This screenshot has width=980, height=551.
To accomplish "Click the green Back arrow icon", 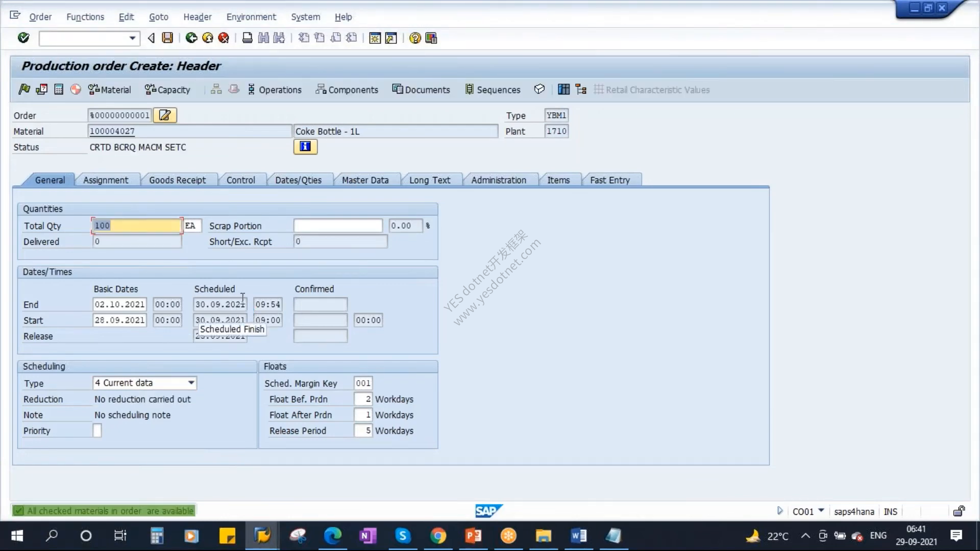I will click(x=191, y=38).
